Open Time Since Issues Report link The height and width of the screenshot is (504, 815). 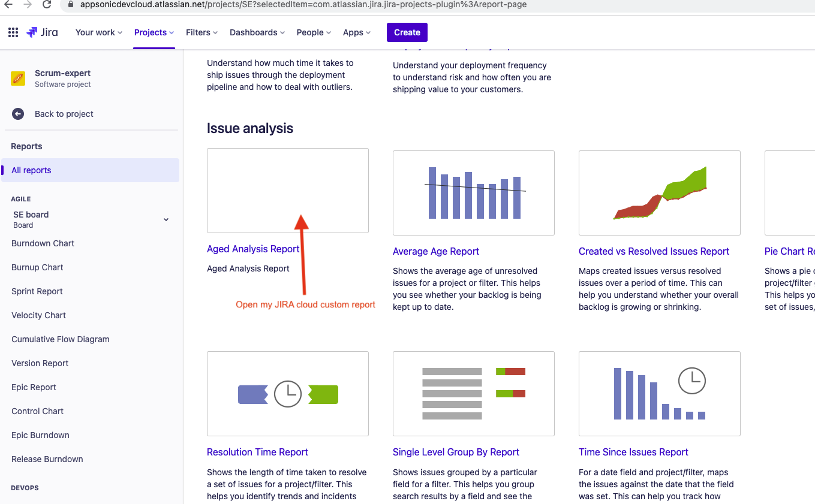tap(633, 452)
